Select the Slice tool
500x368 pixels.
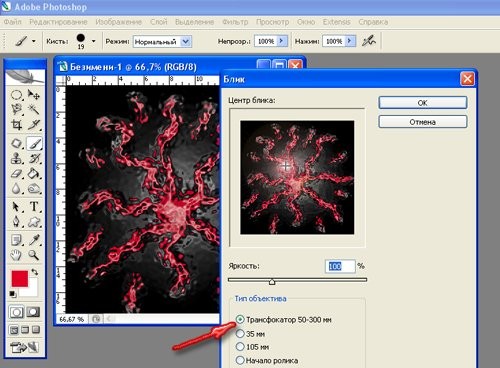(x=34, y=125)
